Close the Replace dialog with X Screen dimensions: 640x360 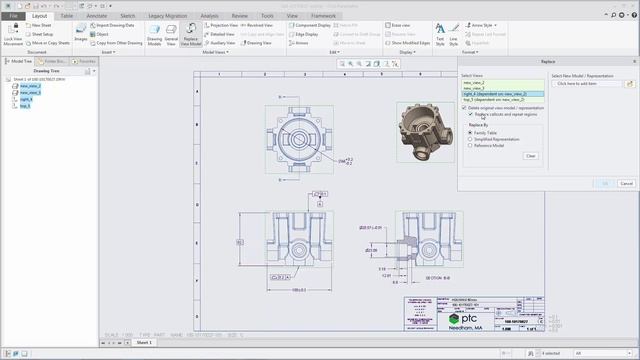pos(634,62)
